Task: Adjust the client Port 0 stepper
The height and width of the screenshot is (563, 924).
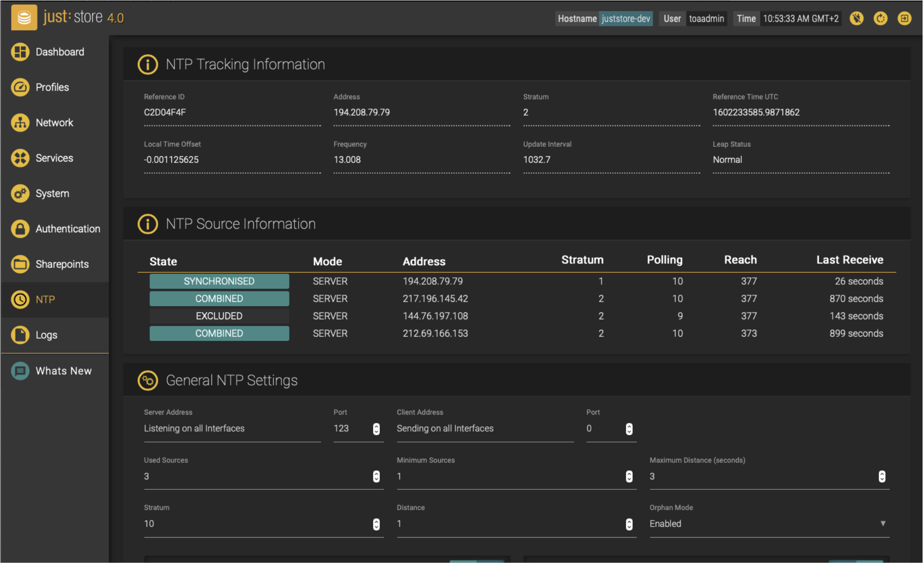Action: coord(629,429)
